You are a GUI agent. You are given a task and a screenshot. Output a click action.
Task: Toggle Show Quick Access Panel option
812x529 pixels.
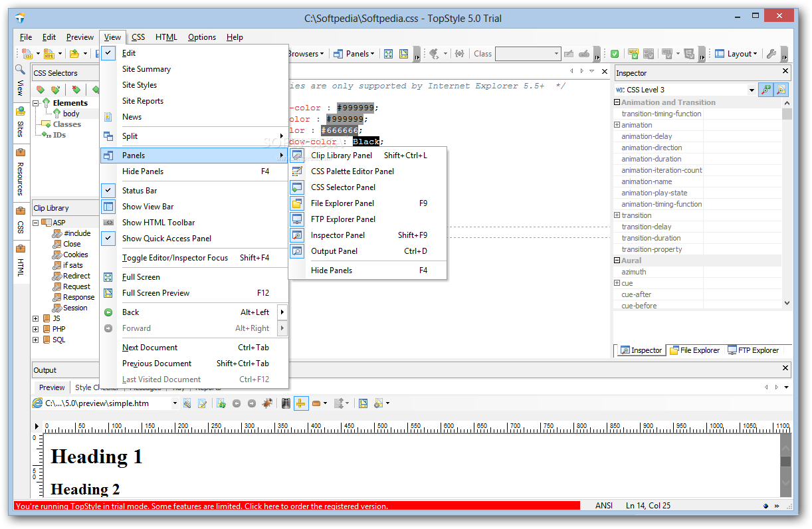pyautogui.click(x=108, y=239)
